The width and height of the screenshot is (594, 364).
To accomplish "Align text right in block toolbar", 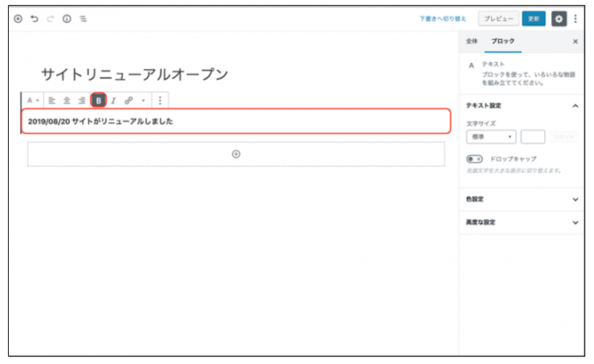I will coord(82,100).
